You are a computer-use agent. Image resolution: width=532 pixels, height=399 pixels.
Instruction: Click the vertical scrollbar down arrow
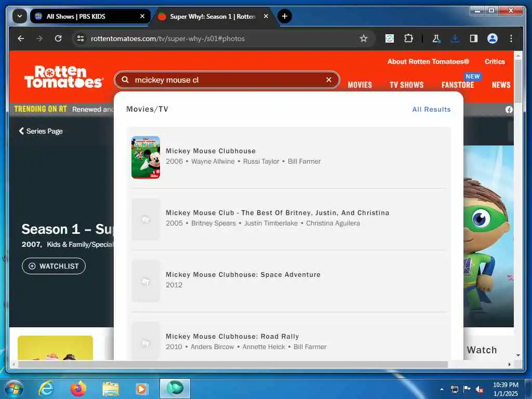point(518,355)
